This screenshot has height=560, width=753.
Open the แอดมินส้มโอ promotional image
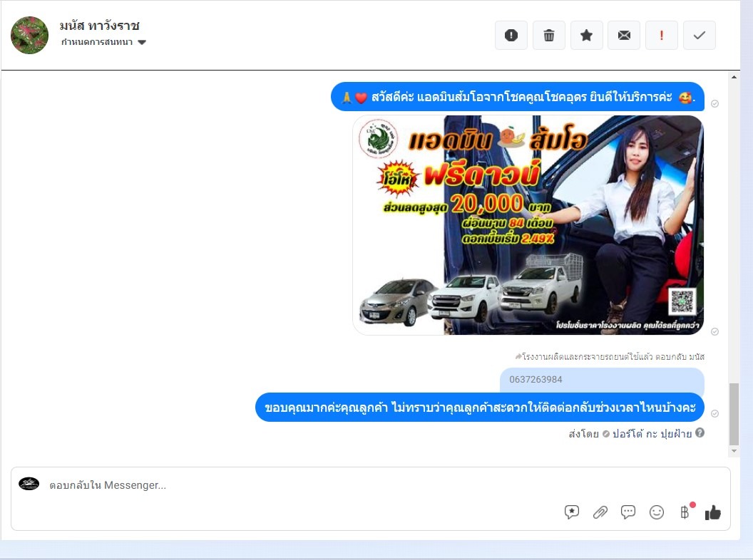tap(528, 225)
